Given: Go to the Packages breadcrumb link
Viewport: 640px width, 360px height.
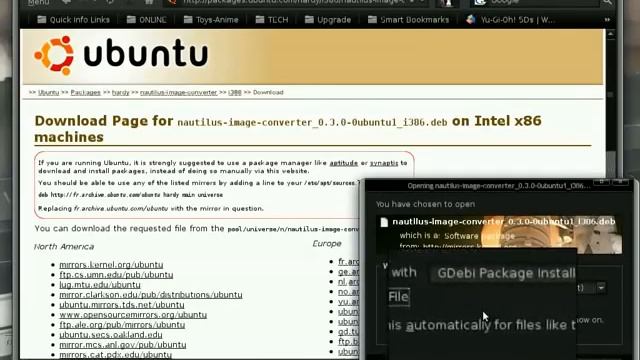Looking at the screenshot, I should click(x=85, y=93).
